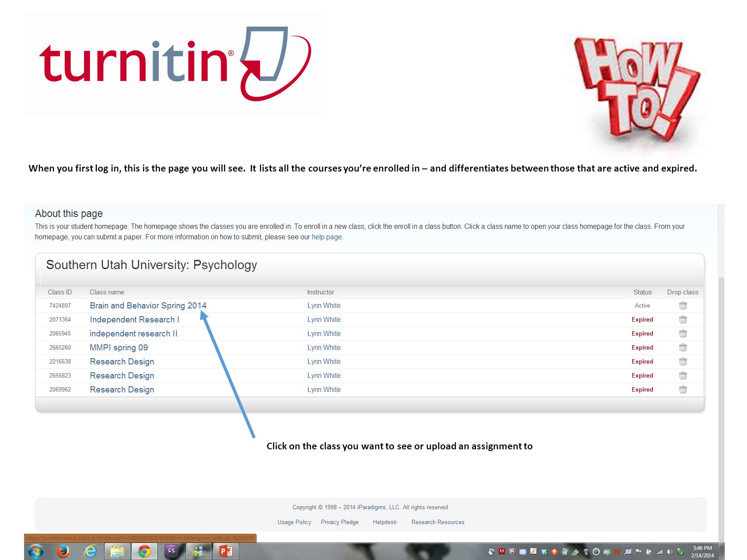Drop the Brain and Behavior Spring 2014 class
Viewport: 747px width, 560px height.
click(683, 305)
